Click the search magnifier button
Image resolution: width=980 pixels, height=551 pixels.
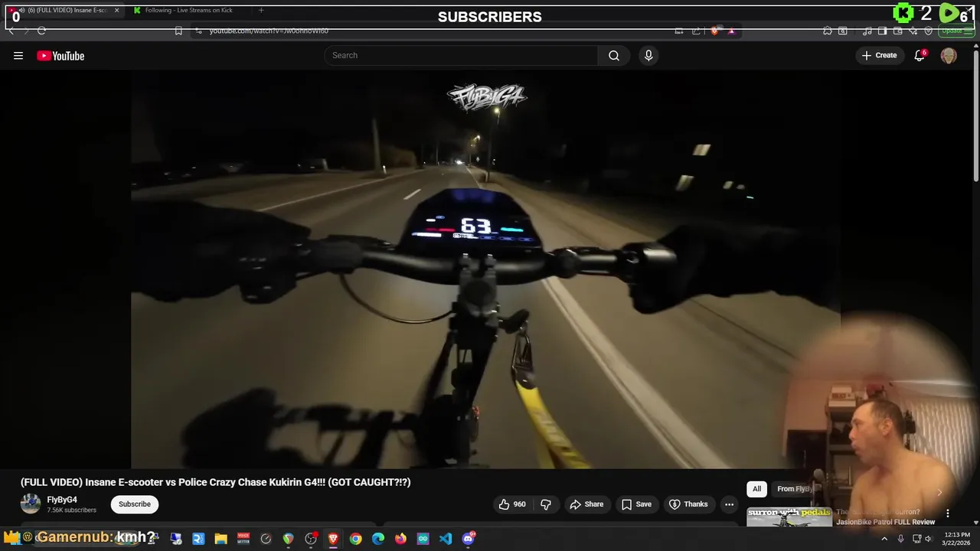(614, 55)
